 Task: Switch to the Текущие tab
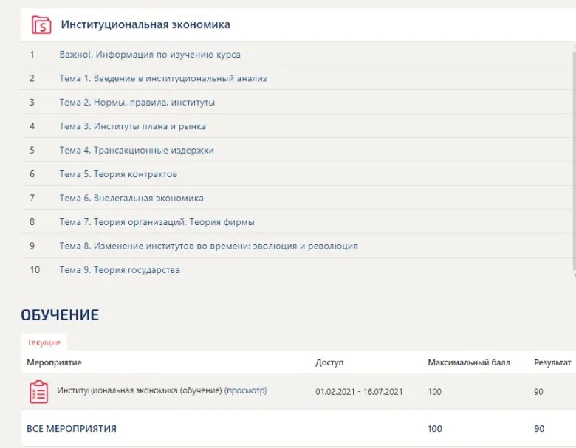[44, 342]
